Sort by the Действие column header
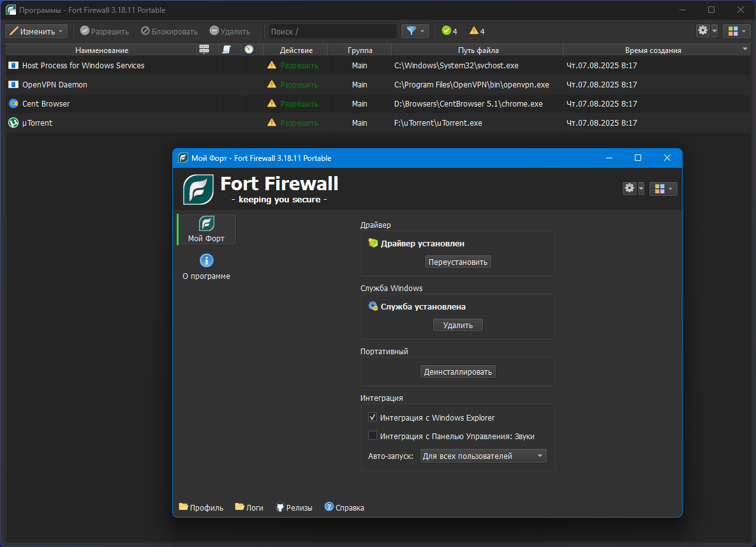The width and height of the screenshot is (756, 547). point(296,50)
